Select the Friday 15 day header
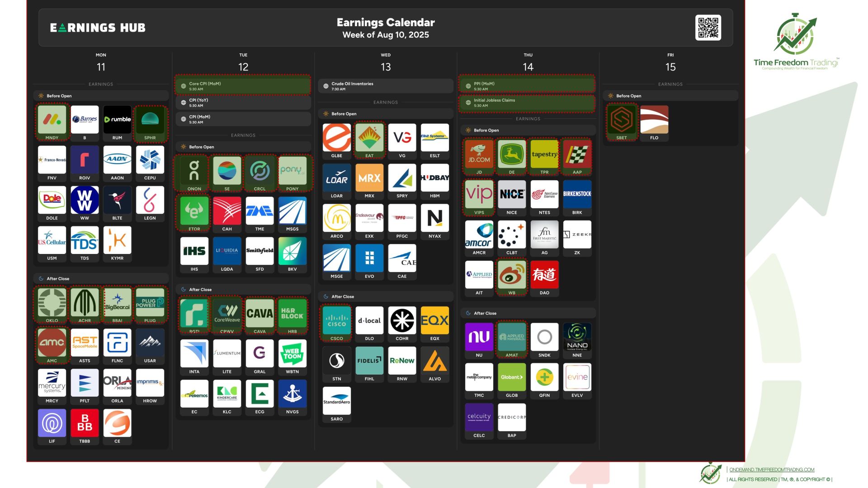 670,62
